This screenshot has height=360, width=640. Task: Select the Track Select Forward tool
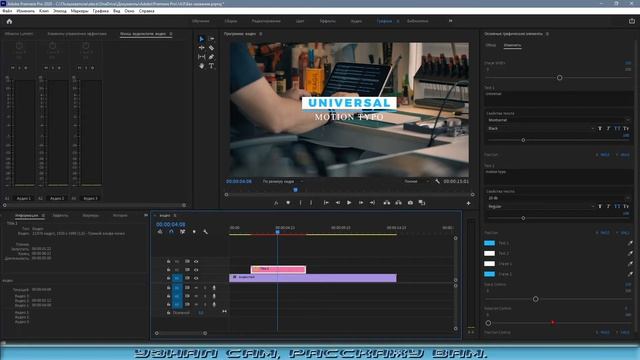pos(211,39)
